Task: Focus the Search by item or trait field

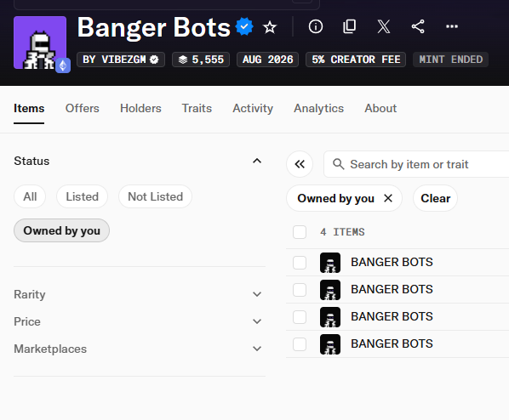Action: click(x=416, y=164)
